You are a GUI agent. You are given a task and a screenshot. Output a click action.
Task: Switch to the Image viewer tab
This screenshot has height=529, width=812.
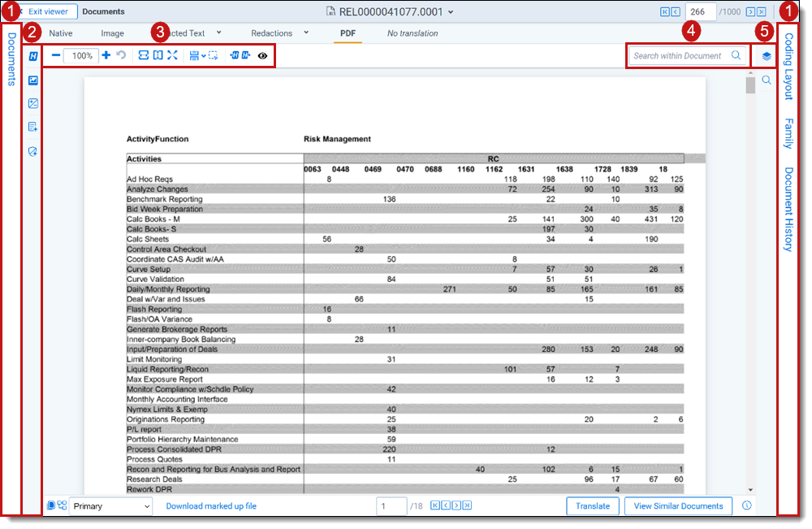(x=112, y=33)
